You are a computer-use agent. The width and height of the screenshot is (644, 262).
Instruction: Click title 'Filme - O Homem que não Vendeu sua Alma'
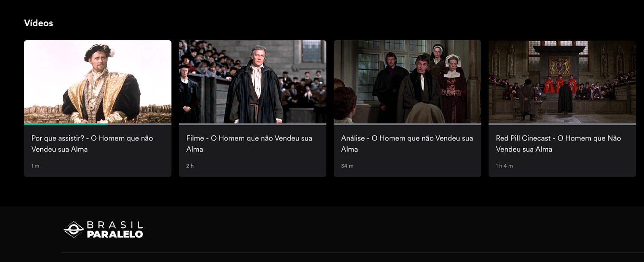click(249, 143)
